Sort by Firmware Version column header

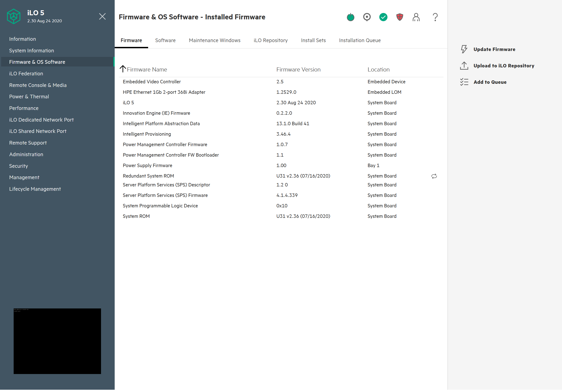pos(298,69)
